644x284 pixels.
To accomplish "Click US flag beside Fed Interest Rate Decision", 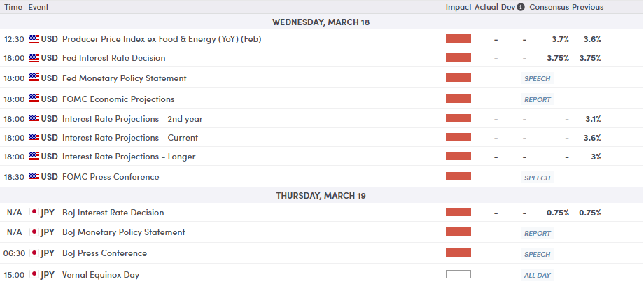I will (34, 58).
